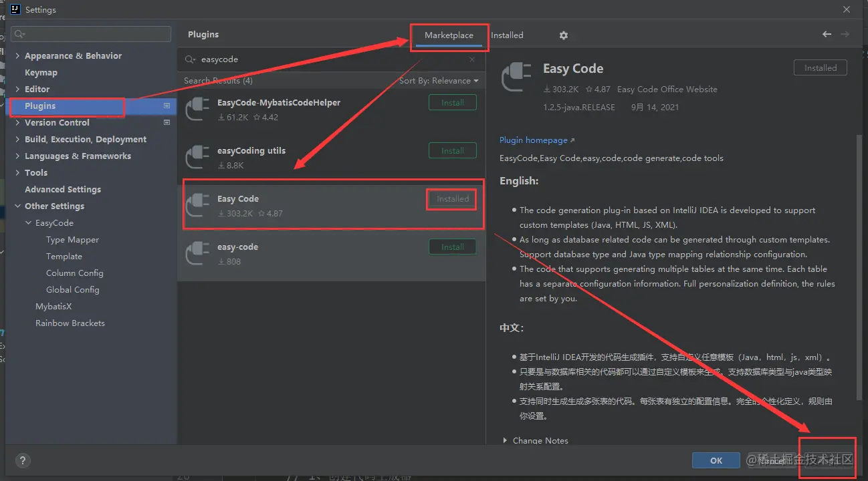
Task: Select MybatisX settings entry
Action: [53, 307]
